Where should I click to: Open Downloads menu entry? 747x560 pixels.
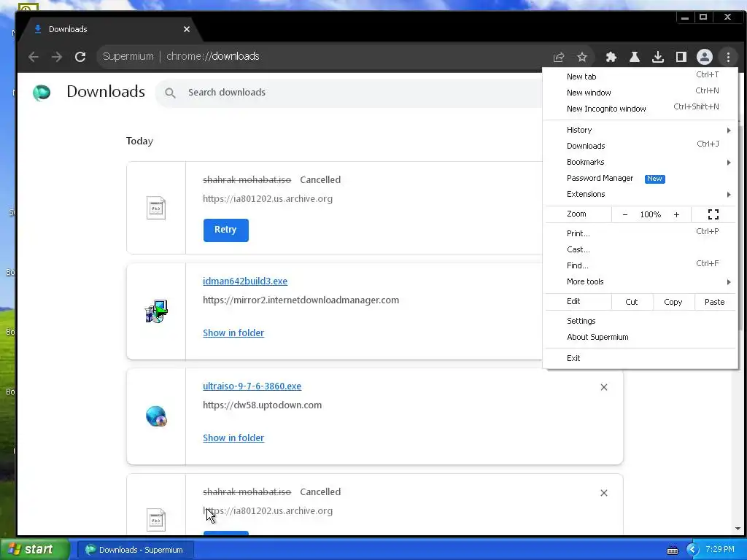(640, 146)
